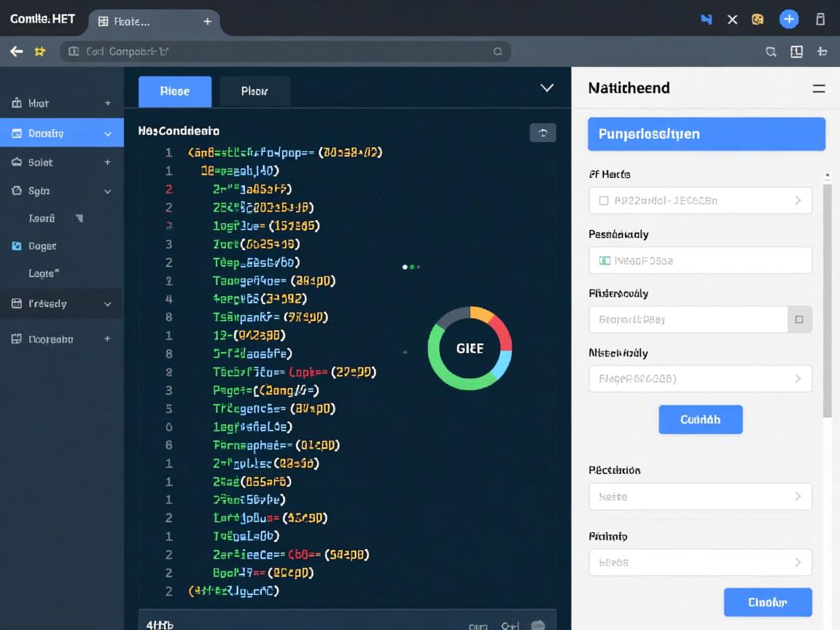Click the back arrow in the navigation bar

pyautogui.click(x=16, y=51)
